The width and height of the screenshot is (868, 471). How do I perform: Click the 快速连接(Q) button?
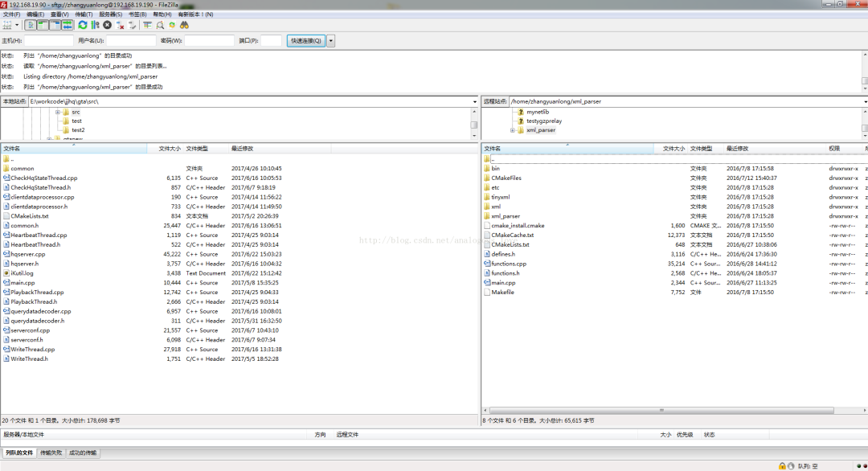click(306, 40)
